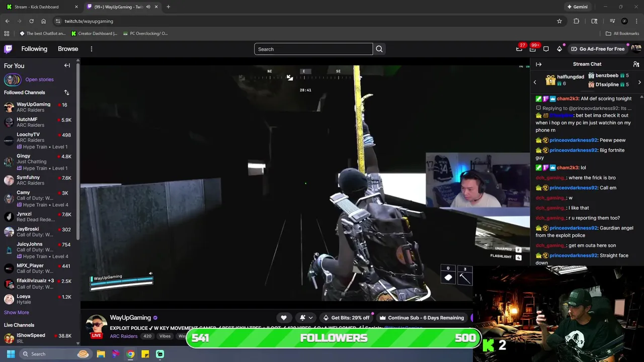Open All Bookmarks folder
Image resolution: width=644 pixels, height=362 pixels.
[x=622, y=33]
